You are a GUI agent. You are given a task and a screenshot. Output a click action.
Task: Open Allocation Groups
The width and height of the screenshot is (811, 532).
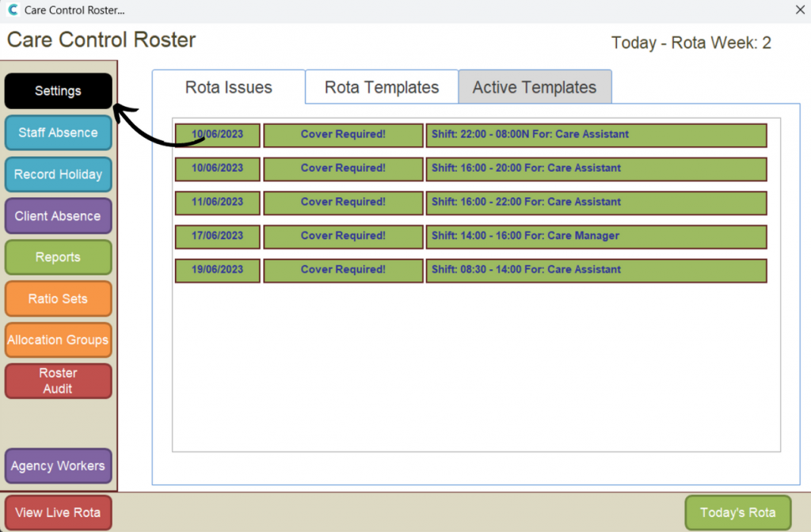coord(59,340)
